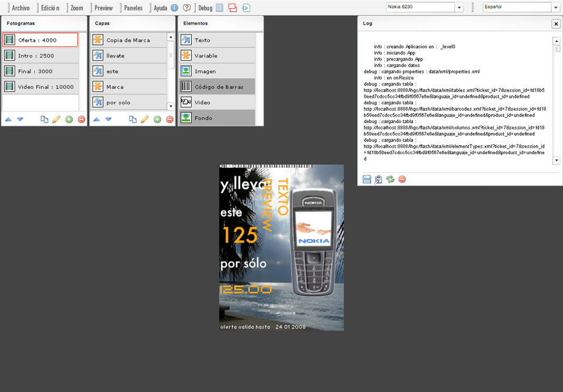
Task: Refresh the log with green arrows icon
Action: coord(391,179)
